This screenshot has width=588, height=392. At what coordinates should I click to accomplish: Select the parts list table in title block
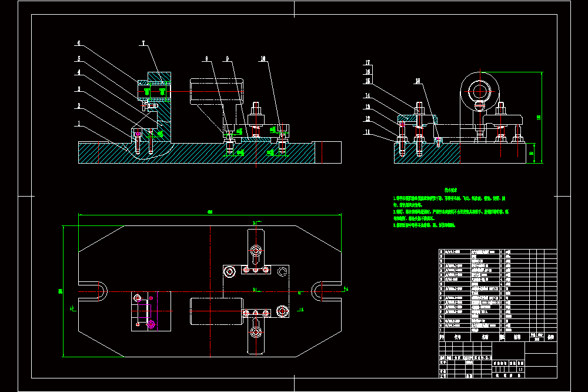coord(498,291)
